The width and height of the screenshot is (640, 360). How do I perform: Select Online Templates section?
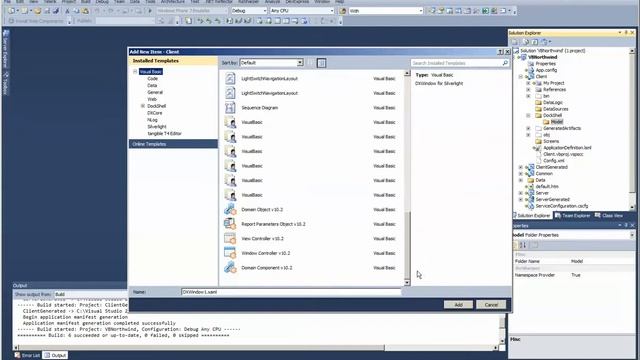[173, 144]
